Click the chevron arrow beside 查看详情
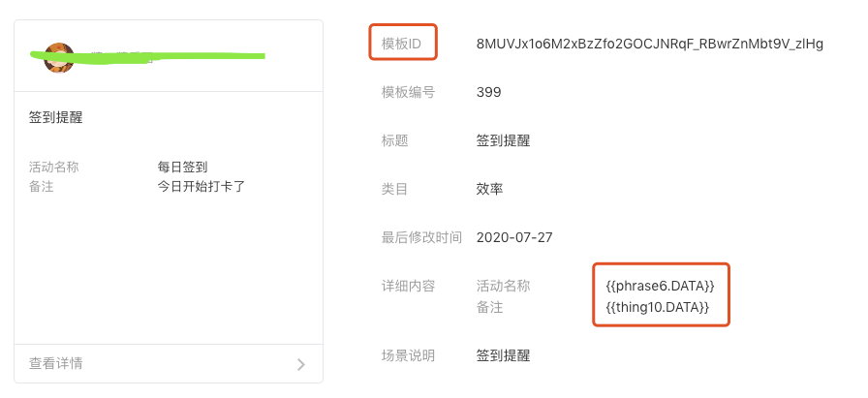868x398 pixels. (x=301, y=364)
